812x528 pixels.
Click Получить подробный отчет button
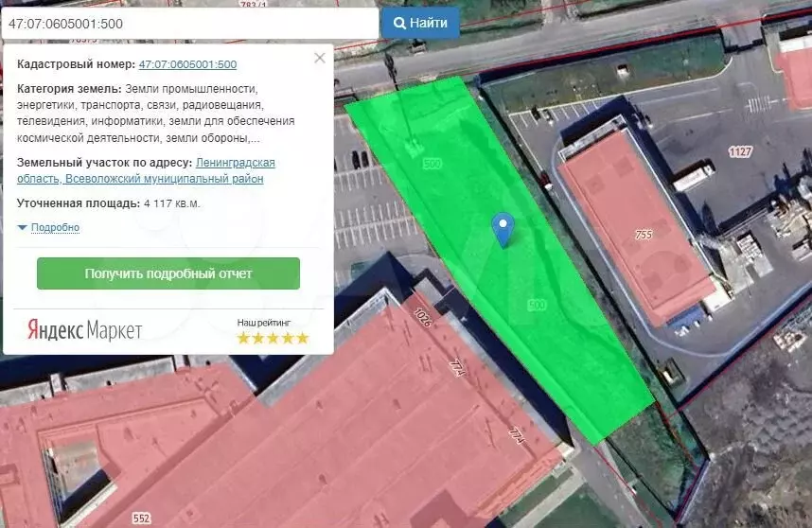[x=168, y=273]
